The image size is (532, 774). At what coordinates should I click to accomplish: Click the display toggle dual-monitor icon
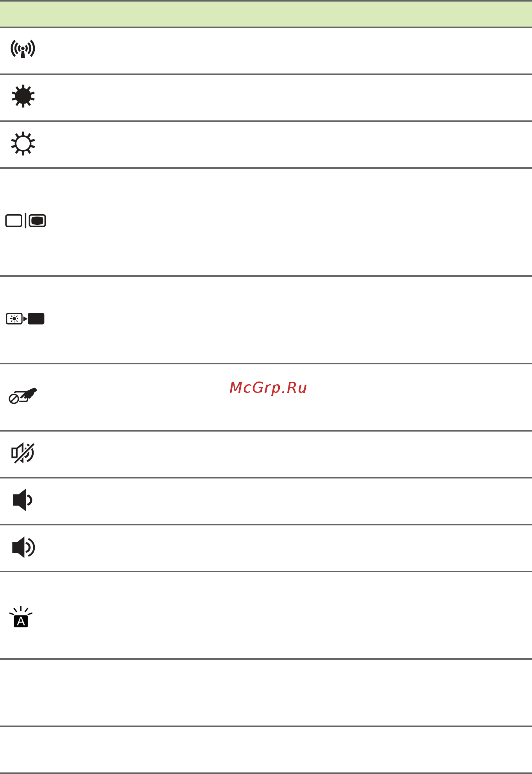pyautogui.click(x=25, y=221)
